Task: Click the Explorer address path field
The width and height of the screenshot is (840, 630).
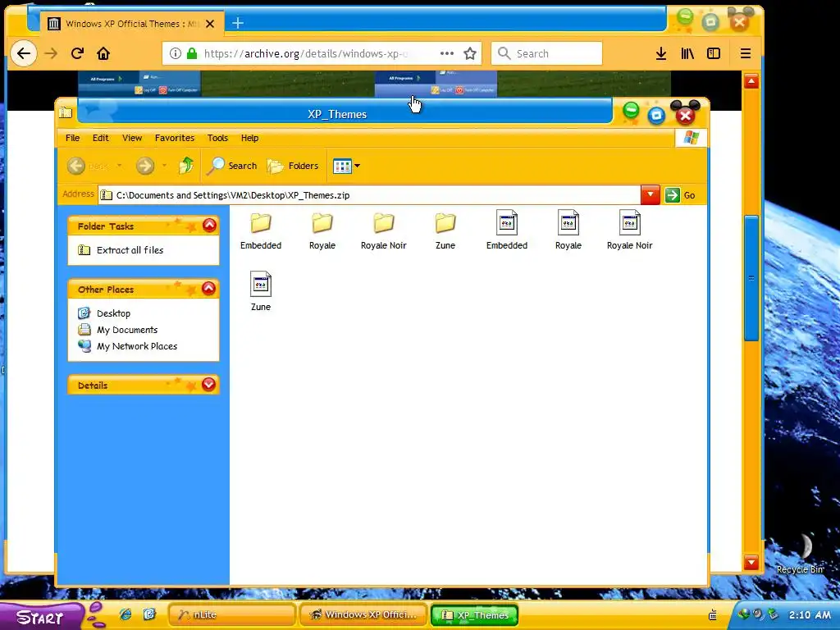Action: pos(370,195)
